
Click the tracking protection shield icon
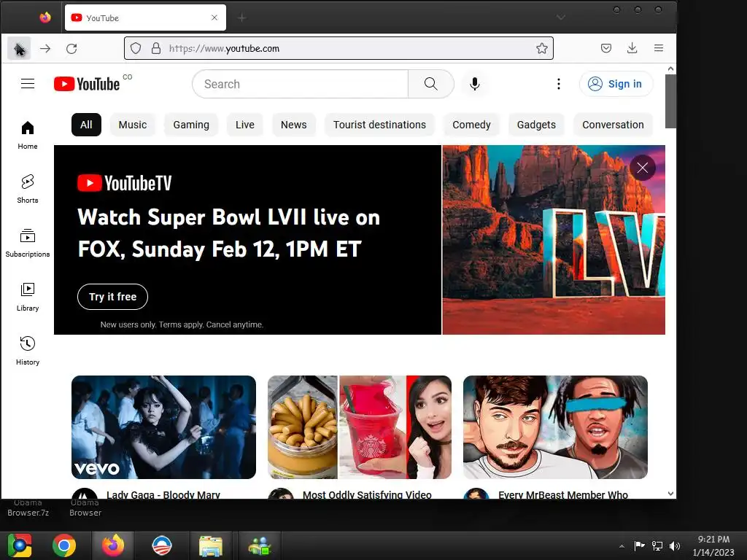coord(136,48)
